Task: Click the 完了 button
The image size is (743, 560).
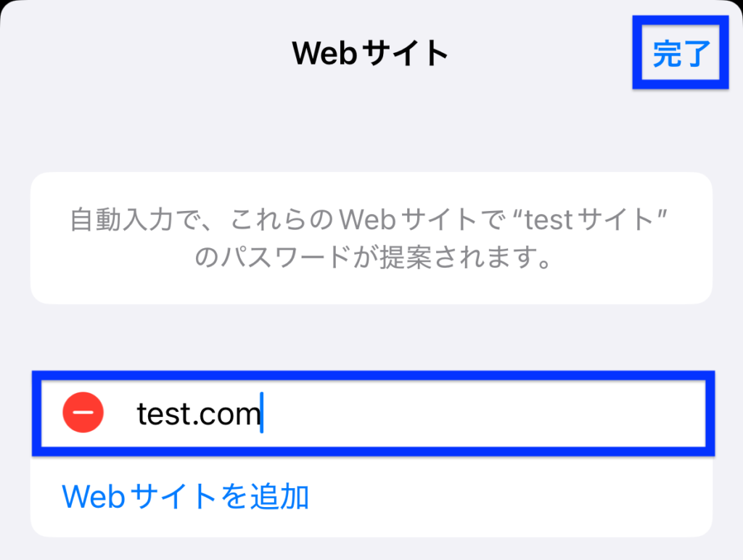Action: pyautogui.click(x=681, y=53)
